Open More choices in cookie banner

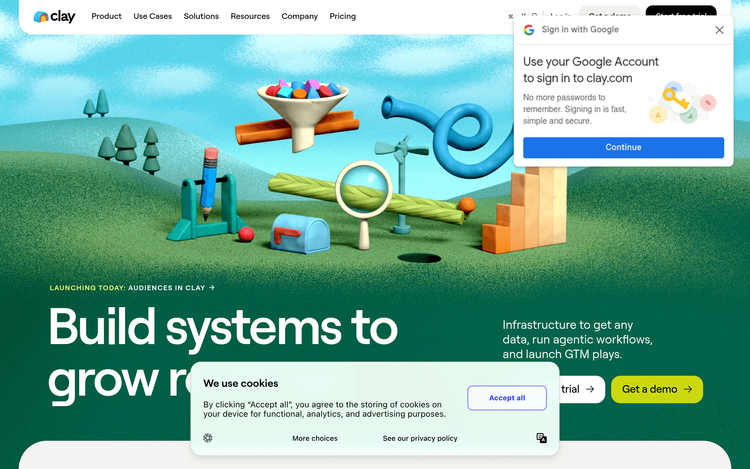coord(315,438)
